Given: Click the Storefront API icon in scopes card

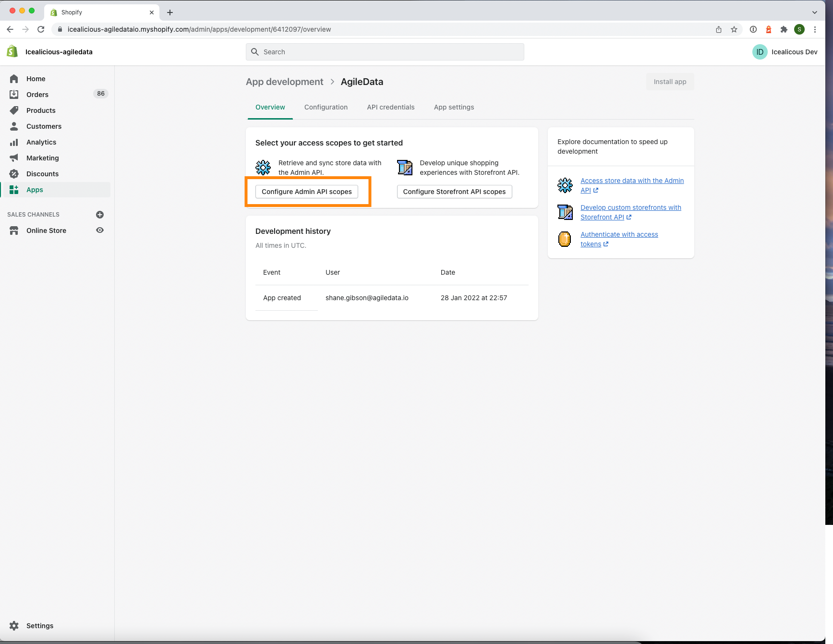Looking at the screenshot, I should pos(405,168).
